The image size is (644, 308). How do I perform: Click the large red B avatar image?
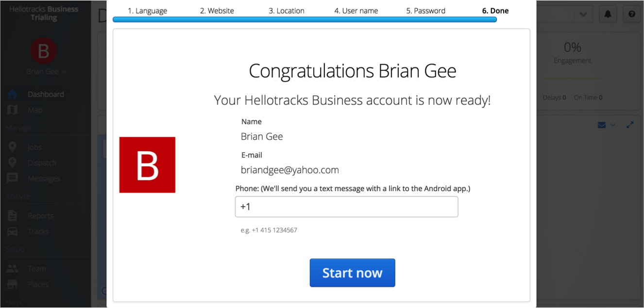pos(147,165)
